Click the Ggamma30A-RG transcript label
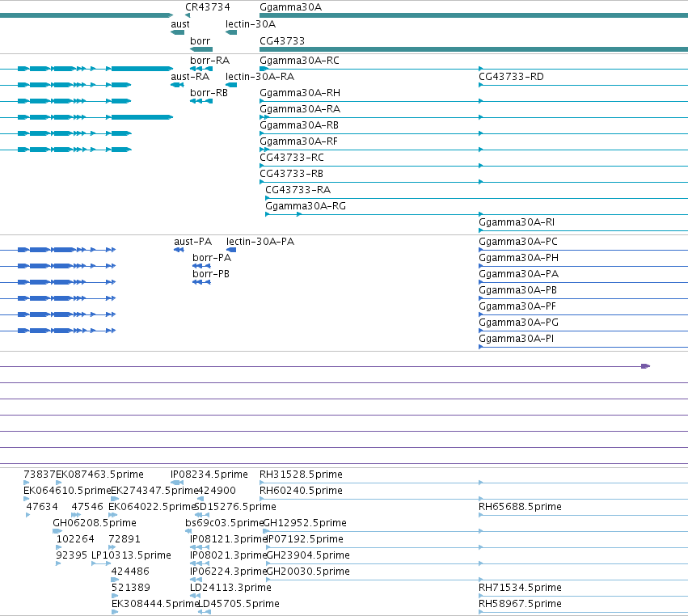 306,206
